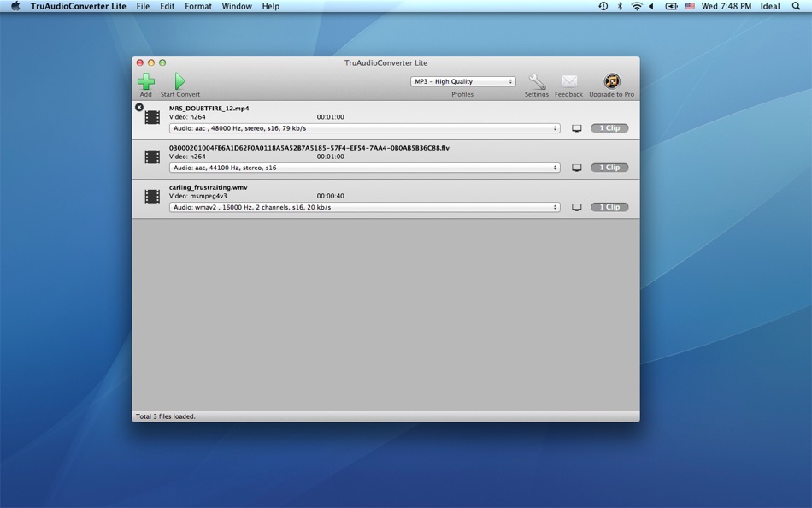812x508 pixels.
Task: Click the 'Total 3 files loaded.' status text
Action: [166, 416]
